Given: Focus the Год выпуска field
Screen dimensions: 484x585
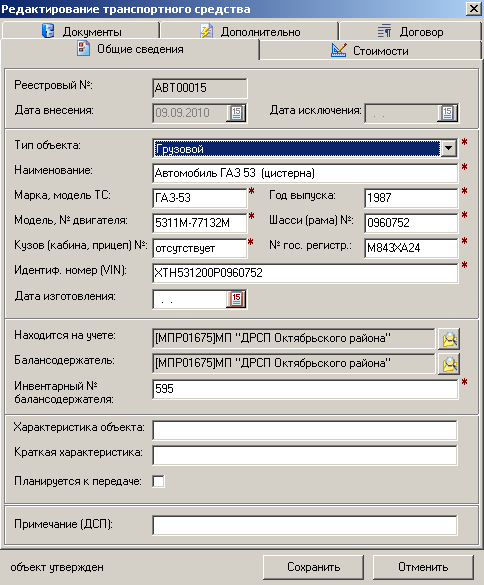Looking at the screenshot, I should tap(411, 198).
